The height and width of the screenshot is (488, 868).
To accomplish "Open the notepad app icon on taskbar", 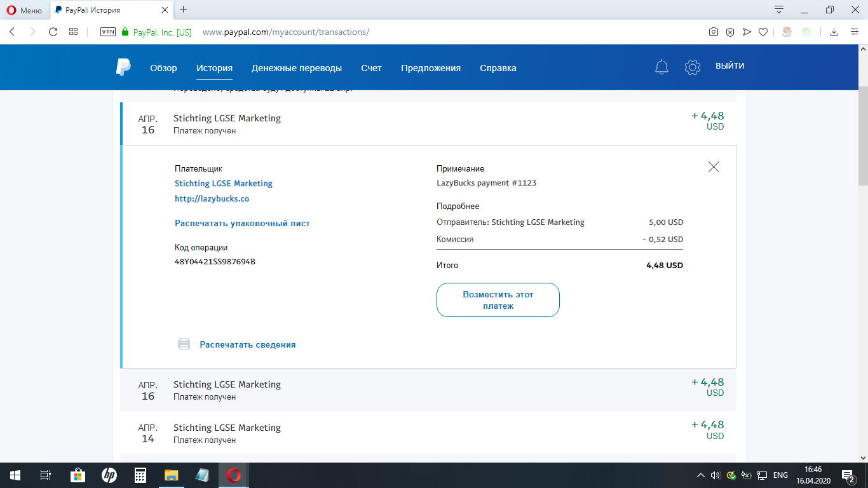I will [x=203, y=475].
